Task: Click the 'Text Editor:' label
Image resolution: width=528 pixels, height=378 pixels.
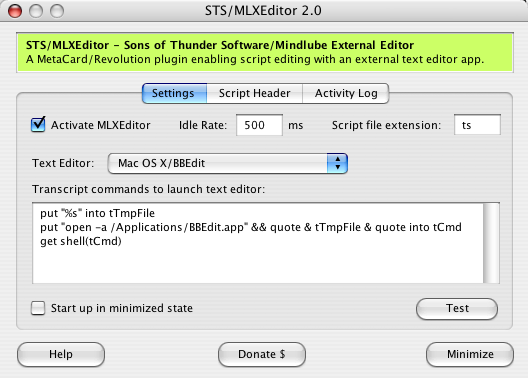Action: 63,163
